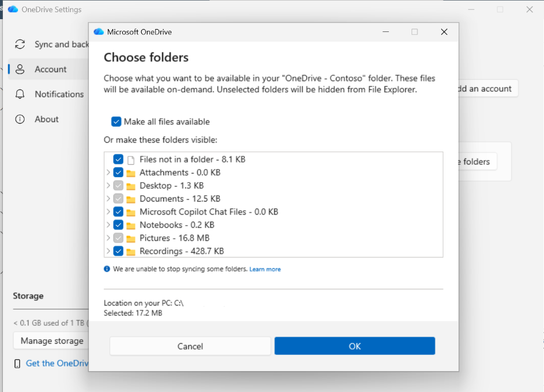Click the 0.1 GB used of 1 TB text
544x392 pixels.
pyautogui.click(x=51, y=323)
